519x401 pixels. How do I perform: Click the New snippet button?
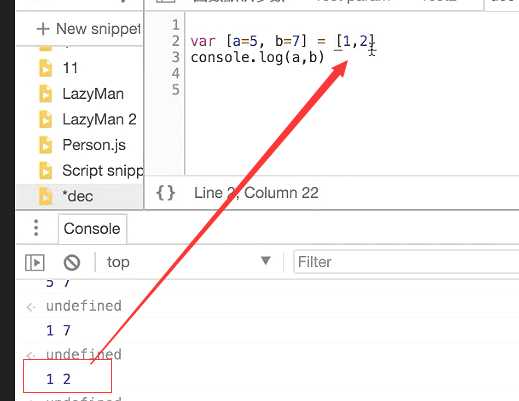pos(88,29)
